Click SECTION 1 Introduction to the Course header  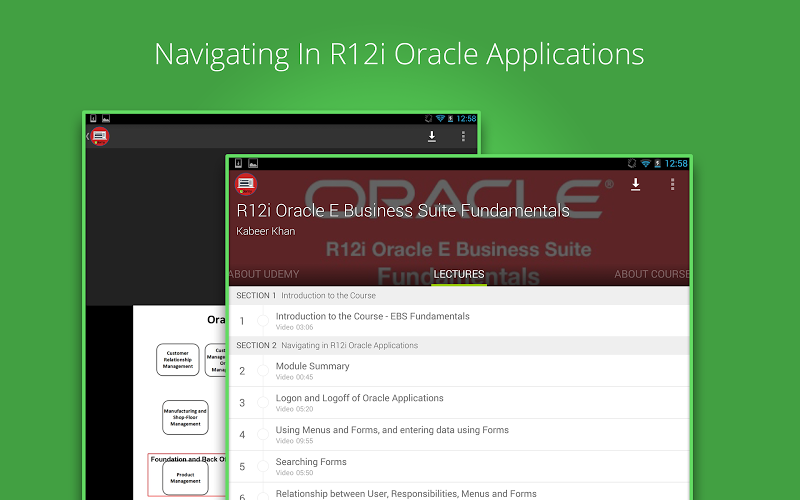click(x=459, y=295)
